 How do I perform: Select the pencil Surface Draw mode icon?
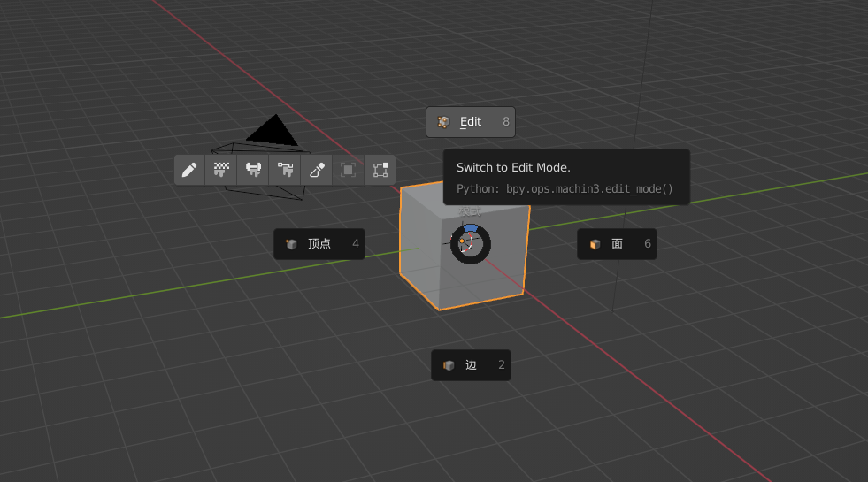(189, 170)
